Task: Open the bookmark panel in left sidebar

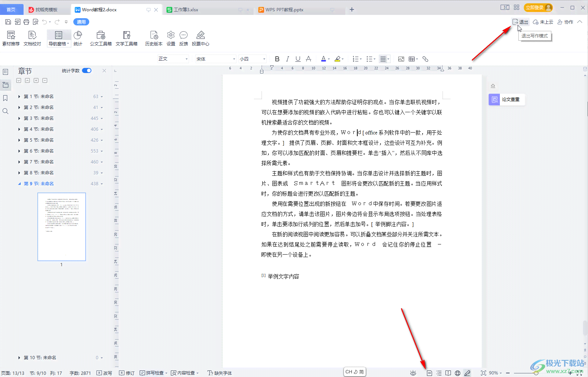Action: [5, 98]
